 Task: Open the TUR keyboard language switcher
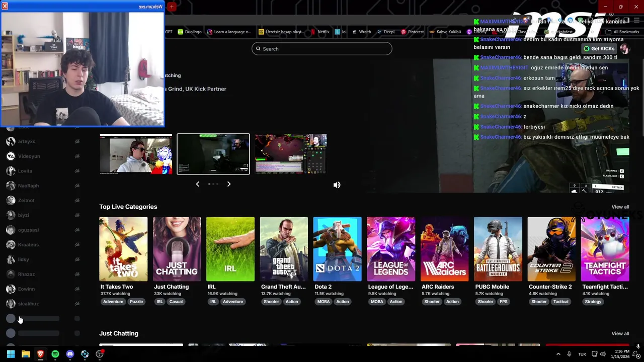582,354
